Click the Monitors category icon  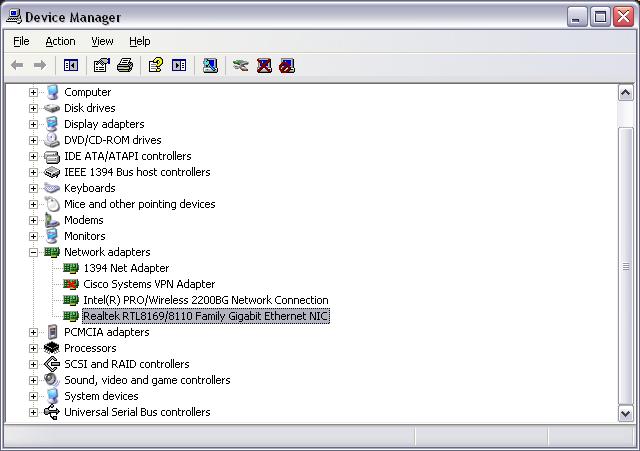52,236
